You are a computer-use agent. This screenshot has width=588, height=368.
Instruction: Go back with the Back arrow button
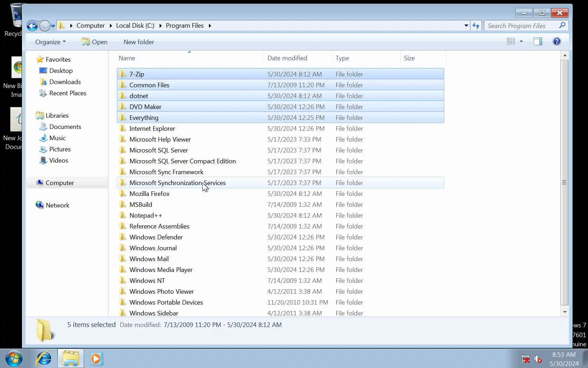pos(32,26)
